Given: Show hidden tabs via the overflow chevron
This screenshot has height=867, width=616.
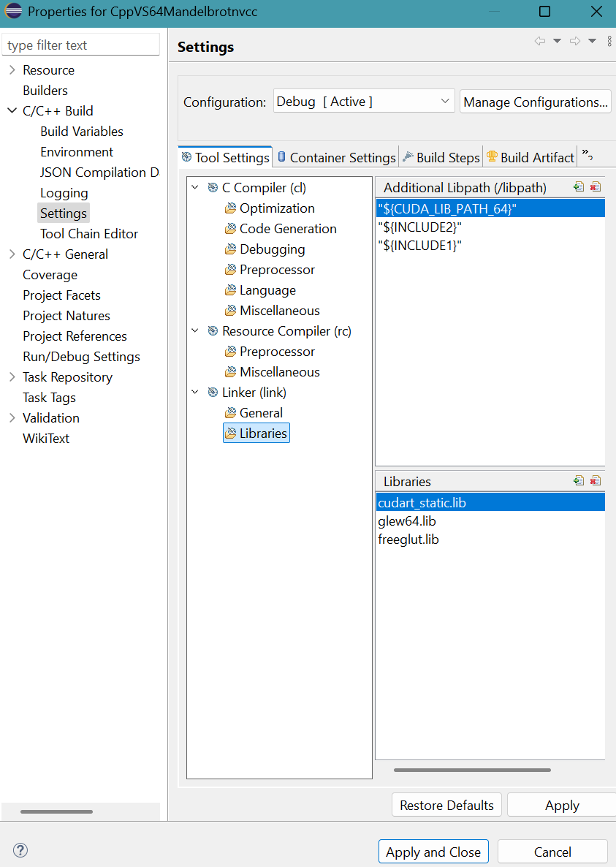Looking at the screenshot, I should click(588, 156).
